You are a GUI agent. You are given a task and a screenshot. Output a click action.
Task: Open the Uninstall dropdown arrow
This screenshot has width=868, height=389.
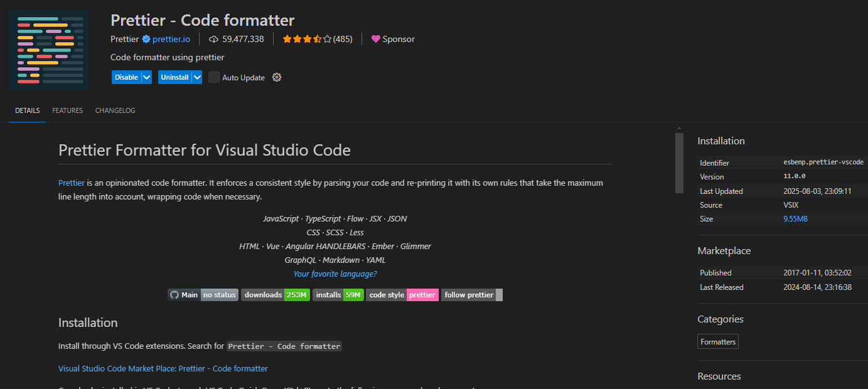[196, 77]
